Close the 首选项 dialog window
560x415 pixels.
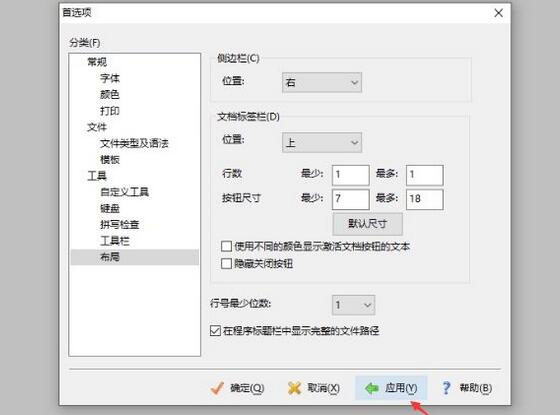(499, 13)
